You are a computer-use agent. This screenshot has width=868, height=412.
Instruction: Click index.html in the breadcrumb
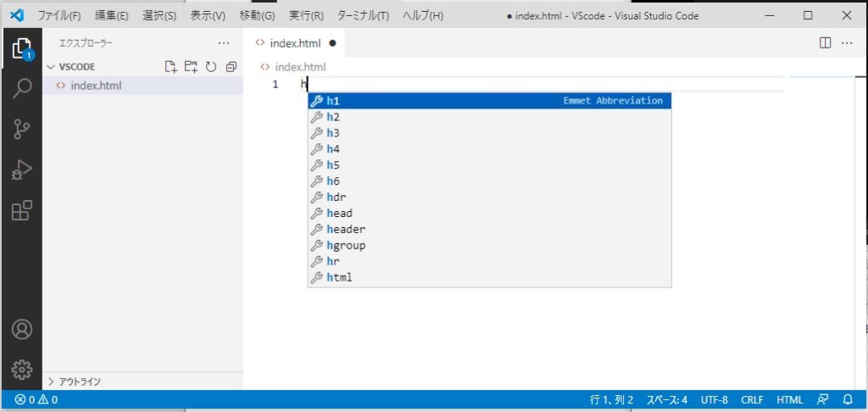pyautogui.click(x=301, y=67)
